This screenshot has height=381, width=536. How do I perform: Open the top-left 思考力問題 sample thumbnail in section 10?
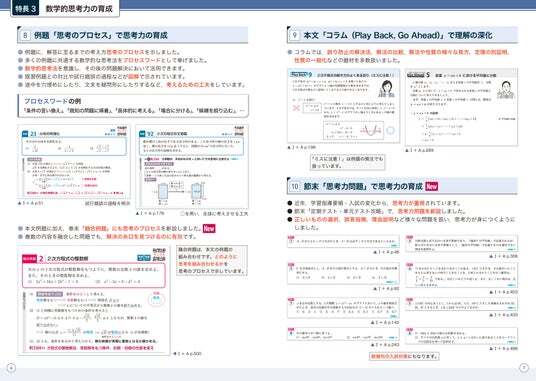(343, 242)
